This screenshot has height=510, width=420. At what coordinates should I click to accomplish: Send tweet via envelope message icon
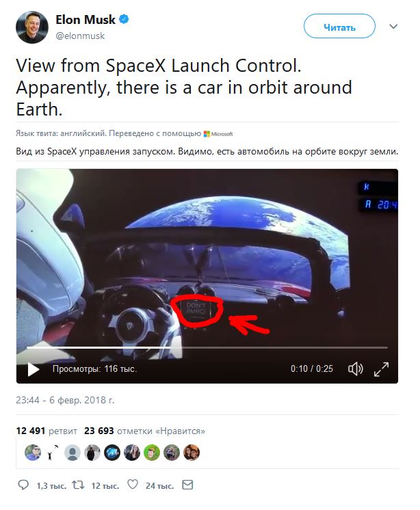click(187, 485)
